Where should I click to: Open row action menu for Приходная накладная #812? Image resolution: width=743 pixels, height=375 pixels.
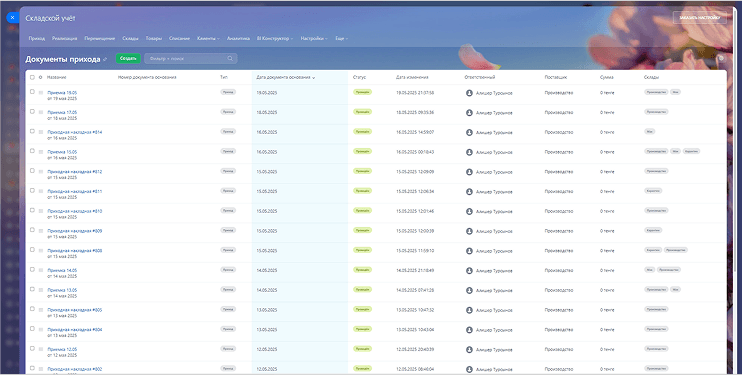pos(41,172)
